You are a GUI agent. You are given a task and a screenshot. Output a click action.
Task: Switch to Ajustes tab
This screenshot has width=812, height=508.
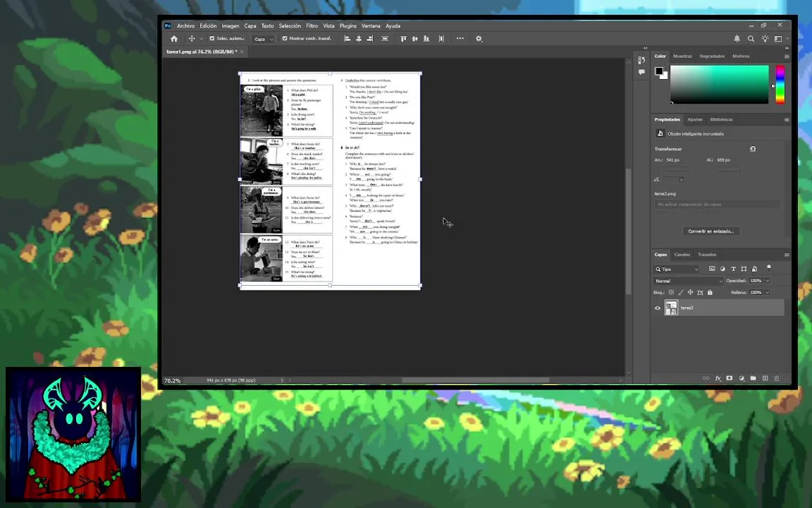pos(695,120)
